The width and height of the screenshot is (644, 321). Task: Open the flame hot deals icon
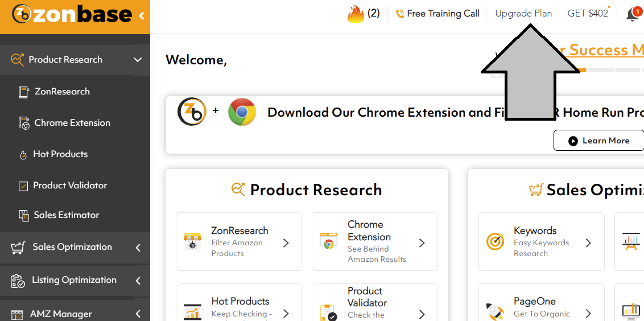coord(356,14)
